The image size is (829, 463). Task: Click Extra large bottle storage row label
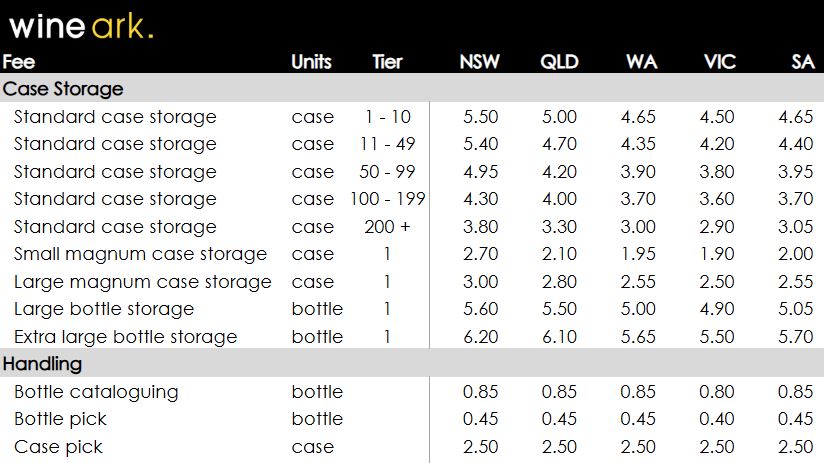(x=125, y=337)
